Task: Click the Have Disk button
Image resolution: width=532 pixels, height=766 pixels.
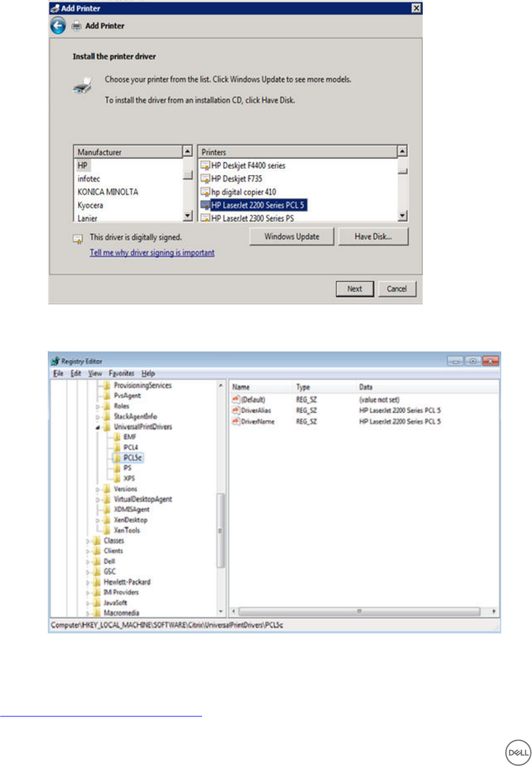Action: (373, 237)
